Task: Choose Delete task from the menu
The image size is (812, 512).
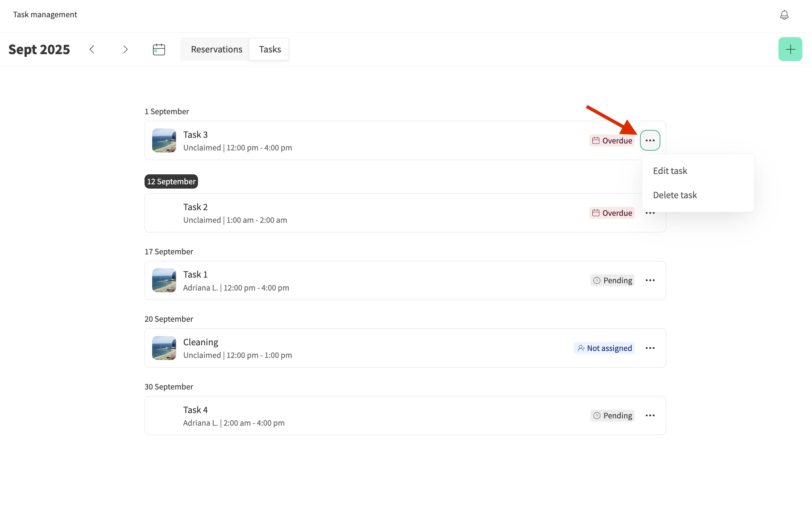Action: 674,195
